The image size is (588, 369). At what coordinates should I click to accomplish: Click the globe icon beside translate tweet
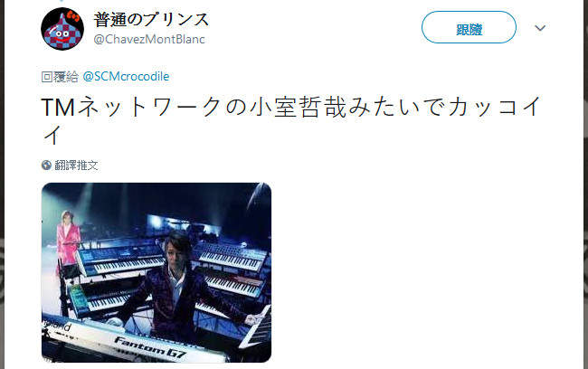coord(46,165)
